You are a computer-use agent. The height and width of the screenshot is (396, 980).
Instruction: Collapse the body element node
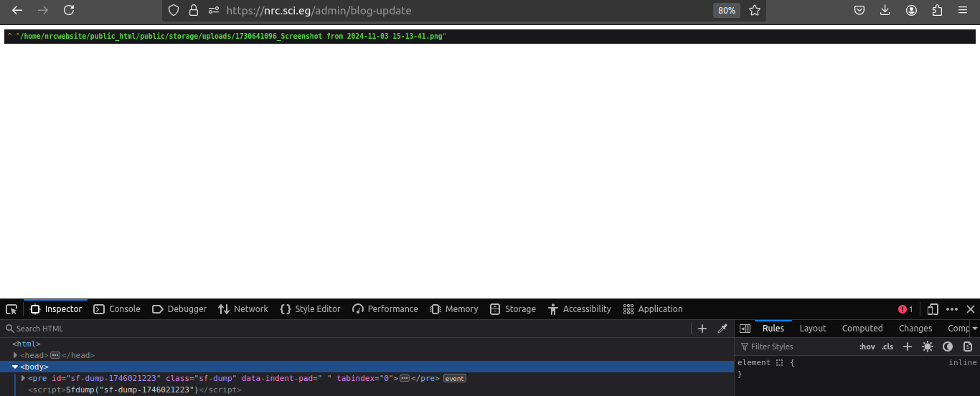coord(15,367)
